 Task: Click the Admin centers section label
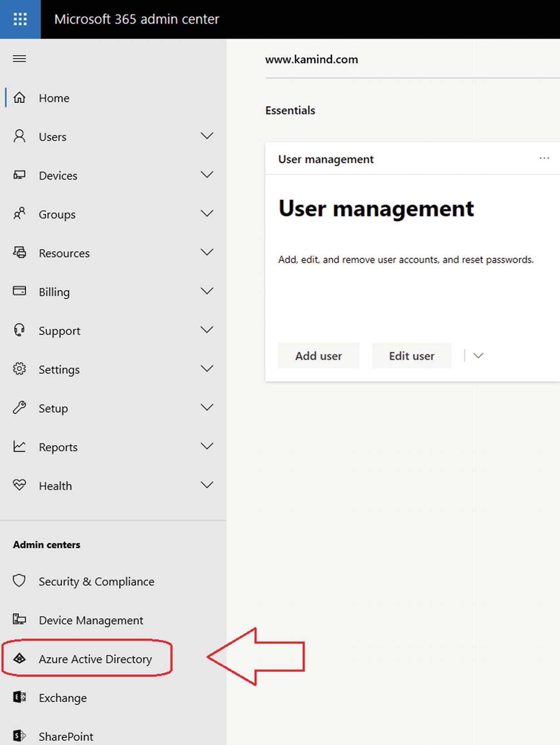[46, 545]
